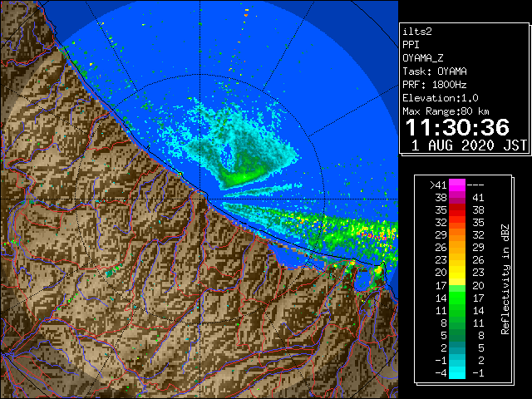
Task: Pick the teal 2–5 dBZ swatch
Action: [457, 348]
